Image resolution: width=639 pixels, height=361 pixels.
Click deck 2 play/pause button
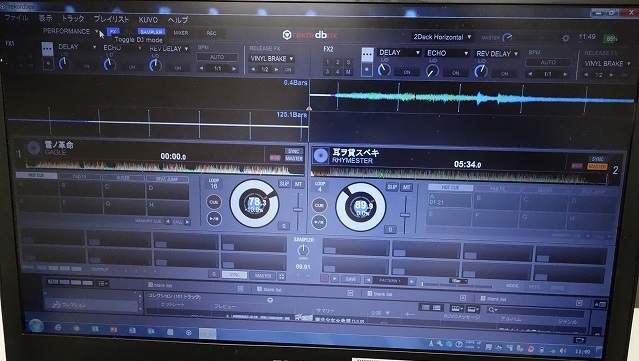coord(319,222)
